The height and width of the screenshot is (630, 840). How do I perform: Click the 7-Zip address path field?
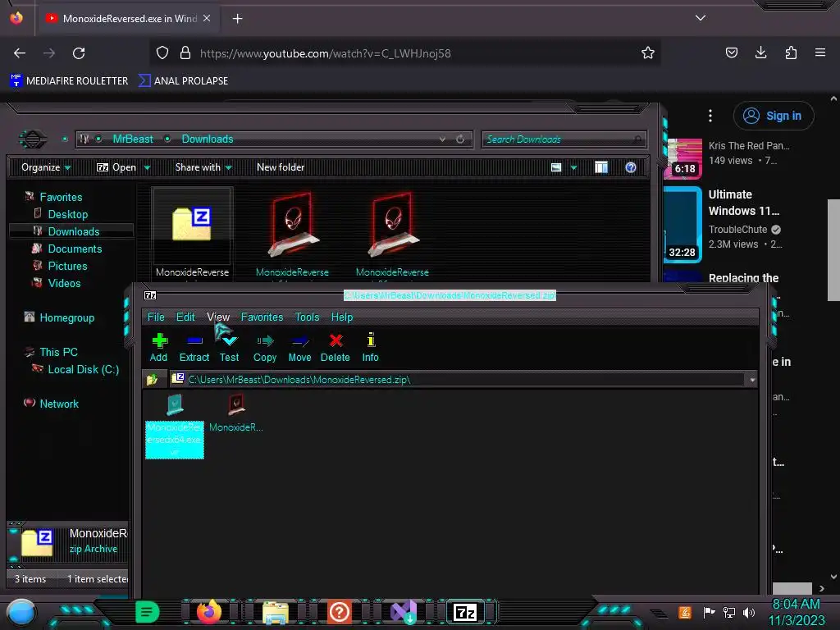tap(459, 379)
